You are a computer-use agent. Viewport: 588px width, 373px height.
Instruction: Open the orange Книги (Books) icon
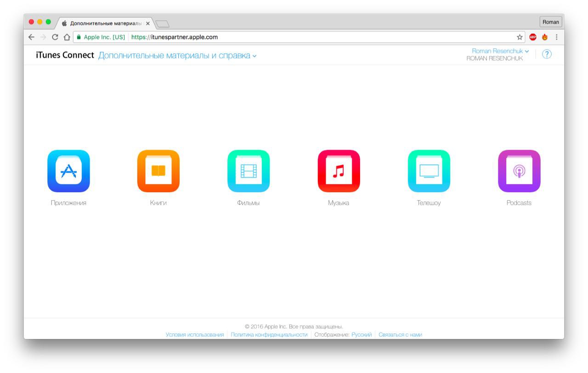click(158, 171)
